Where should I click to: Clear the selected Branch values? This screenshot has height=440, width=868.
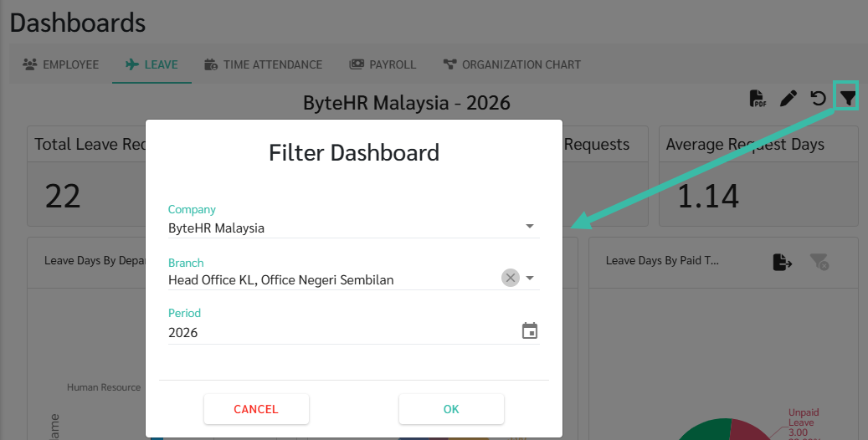tap(511, 278)
